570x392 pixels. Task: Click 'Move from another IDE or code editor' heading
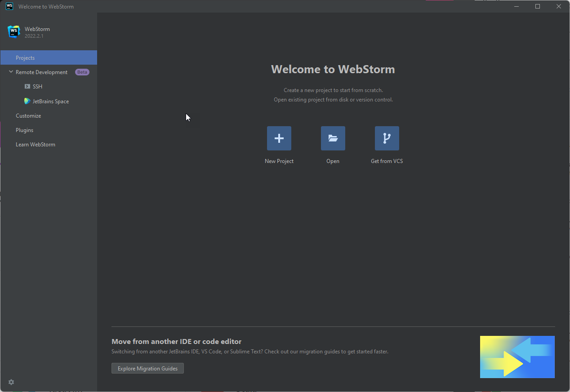pyautogui.click(x=177, y=341)
